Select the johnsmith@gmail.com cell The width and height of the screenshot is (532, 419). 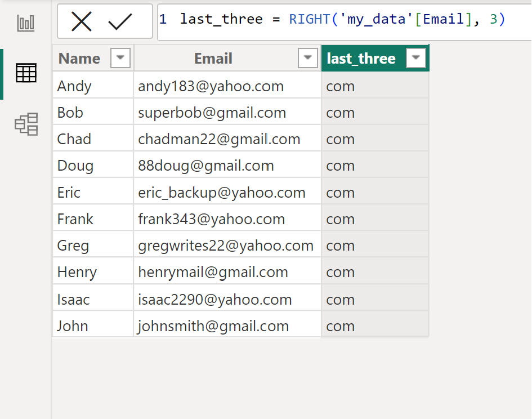coord(213,326)
